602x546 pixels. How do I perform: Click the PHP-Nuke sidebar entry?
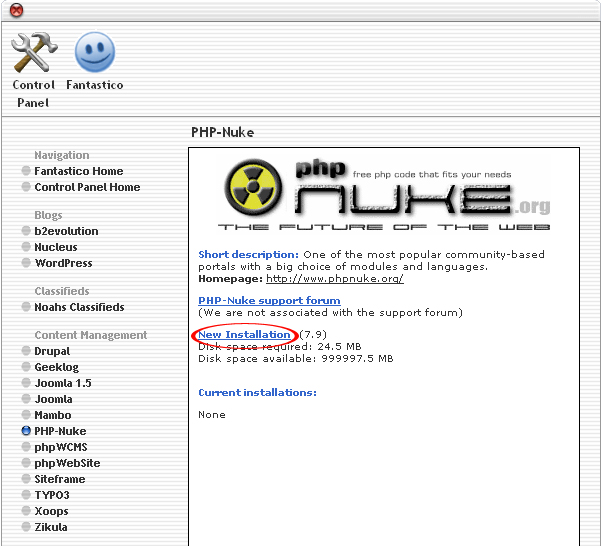coord(60,431)
